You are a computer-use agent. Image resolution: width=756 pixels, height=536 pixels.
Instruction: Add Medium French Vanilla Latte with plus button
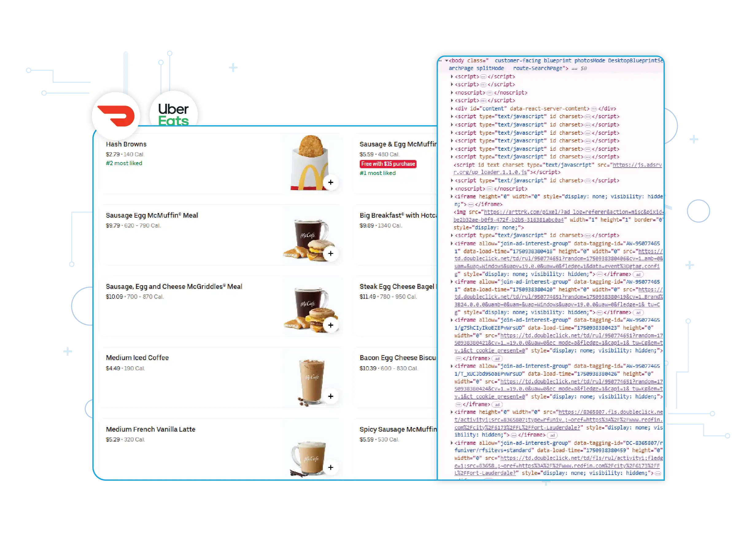coord(331,467)
